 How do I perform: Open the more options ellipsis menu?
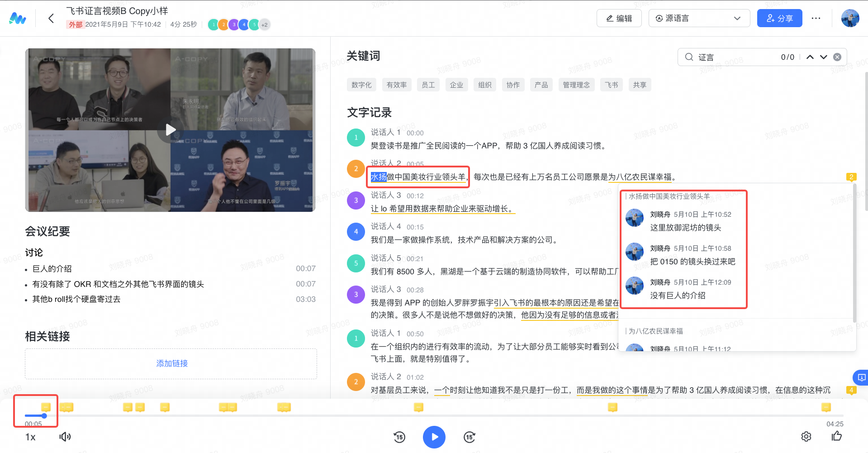pyautogui.click(x=816, y=18)
